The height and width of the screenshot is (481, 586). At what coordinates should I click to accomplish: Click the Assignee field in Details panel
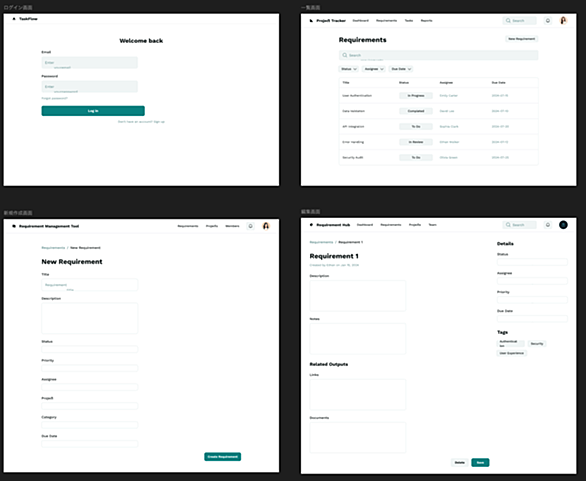point(532,281)
